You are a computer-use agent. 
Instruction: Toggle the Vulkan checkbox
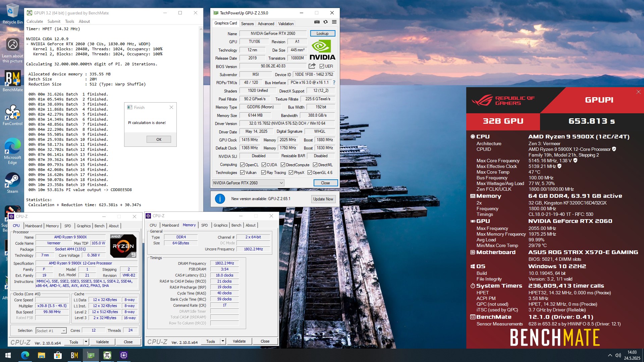242,173
